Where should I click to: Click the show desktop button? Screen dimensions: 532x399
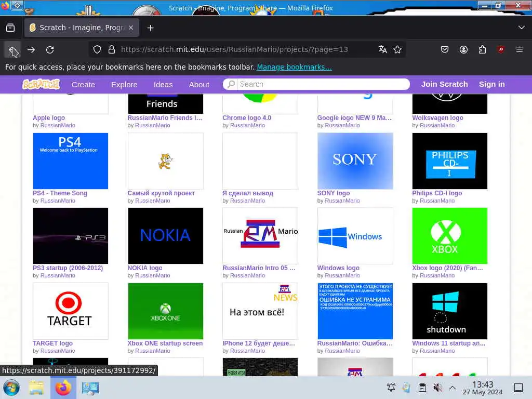tap(518, 388)
